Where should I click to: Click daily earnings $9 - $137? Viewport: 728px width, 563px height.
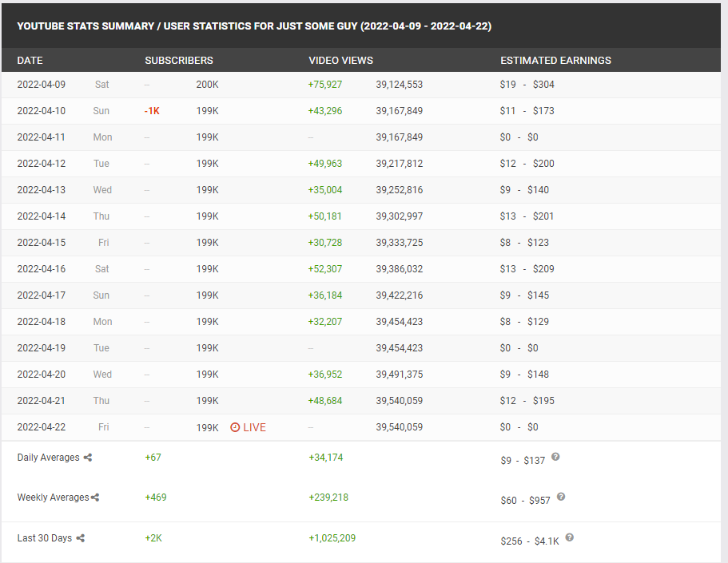pos(523,461)
